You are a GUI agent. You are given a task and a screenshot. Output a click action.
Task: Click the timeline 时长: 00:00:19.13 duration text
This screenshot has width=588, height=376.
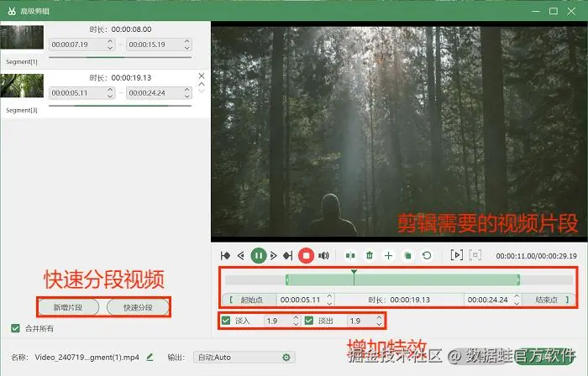pos(399,300)
